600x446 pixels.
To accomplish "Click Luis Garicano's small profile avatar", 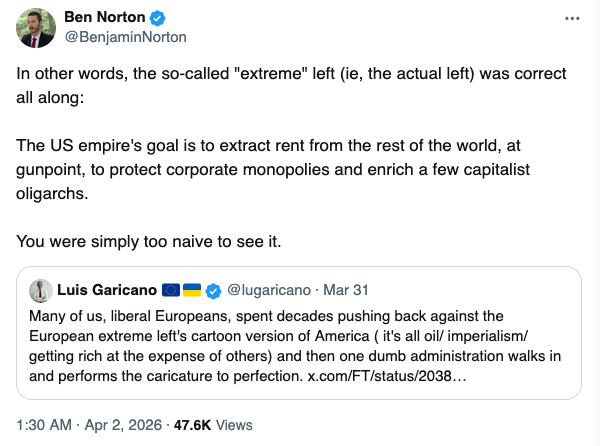I will coord(41,291).
